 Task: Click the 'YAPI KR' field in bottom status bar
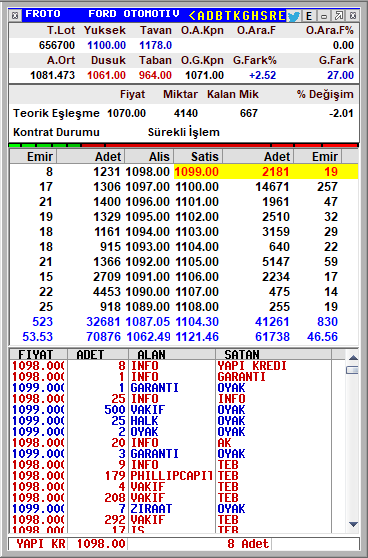[38, 544]
